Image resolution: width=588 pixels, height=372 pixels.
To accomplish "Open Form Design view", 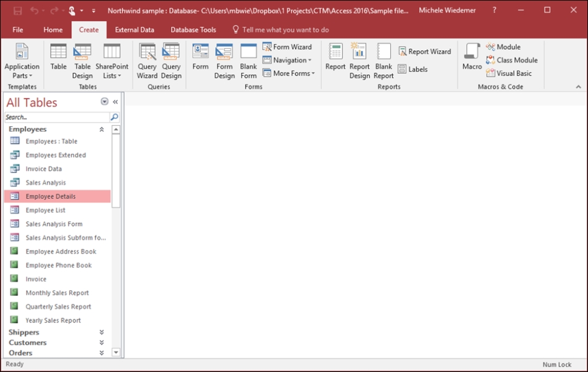I will click(224, 61).
